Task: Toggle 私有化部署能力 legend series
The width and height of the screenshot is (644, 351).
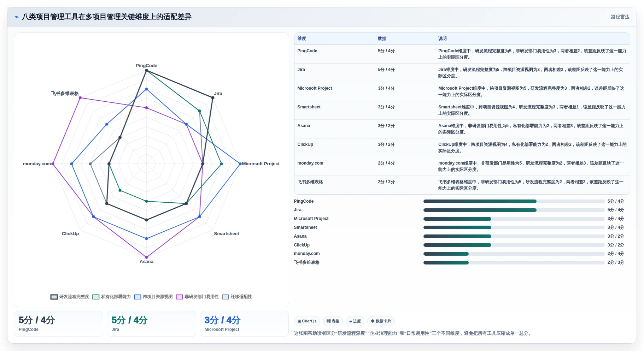Action: coord(112,297)
